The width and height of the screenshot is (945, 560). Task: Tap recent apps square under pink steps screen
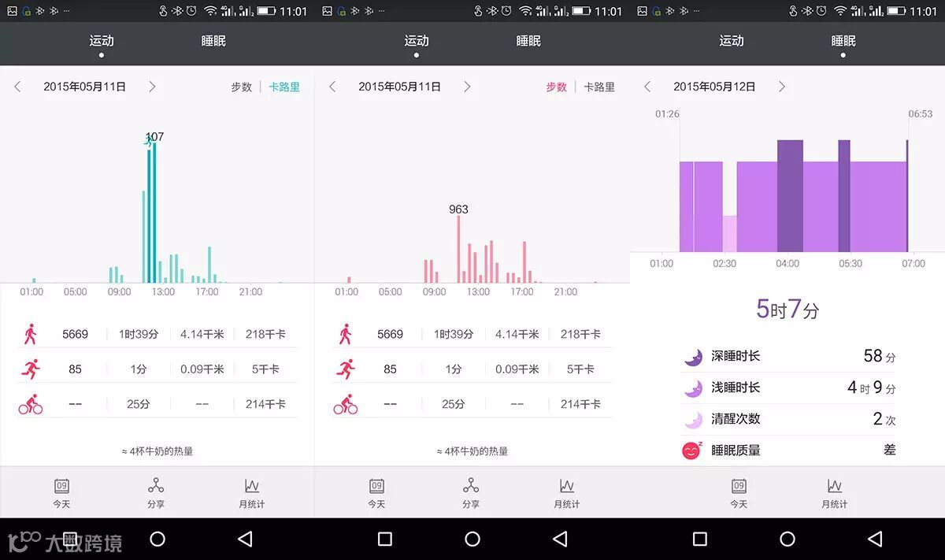click(x=385, y=539)
